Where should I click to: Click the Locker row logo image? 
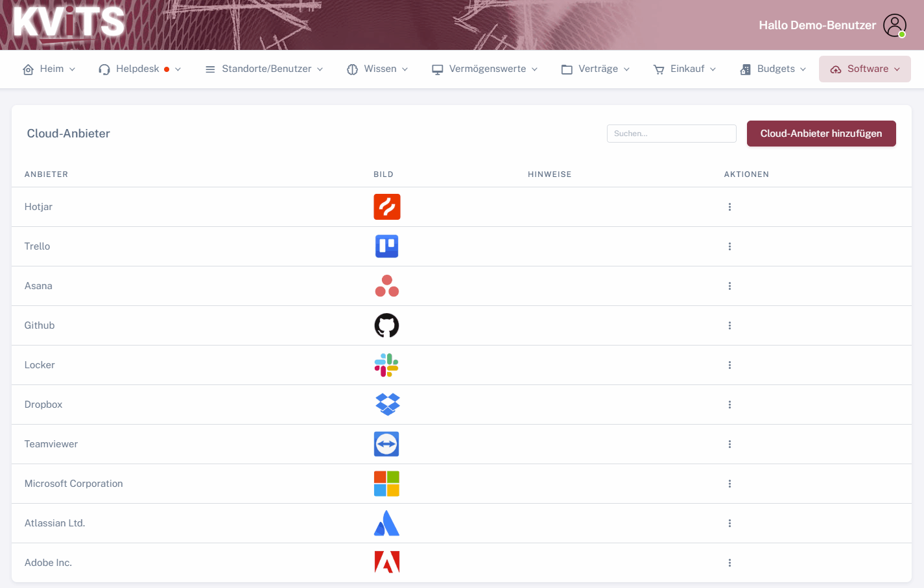[387, 365]
